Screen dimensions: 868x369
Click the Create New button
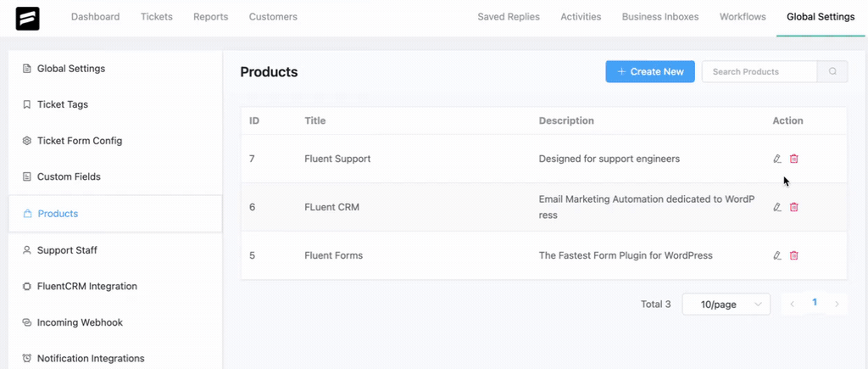[x=650, y=71]
